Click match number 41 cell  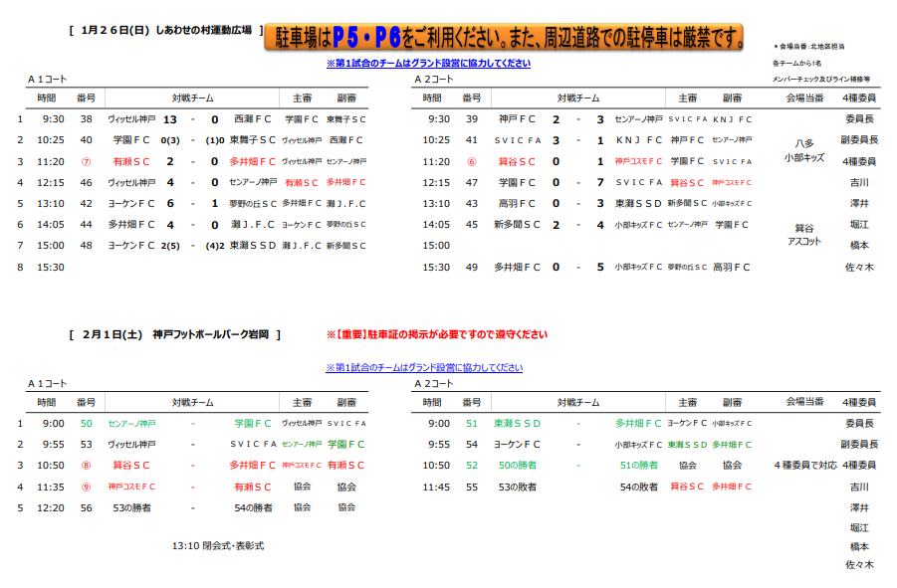[471, 140]
